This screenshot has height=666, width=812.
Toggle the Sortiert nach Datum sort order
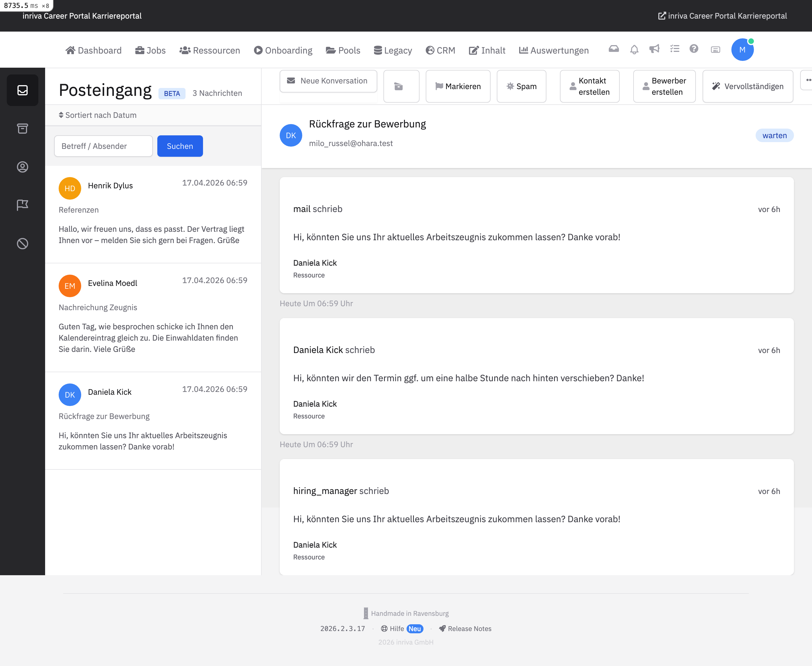click(98, 115)
